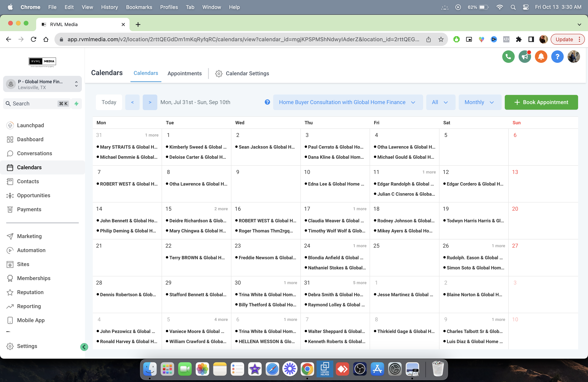The height and width of the screenshot is (382, 588).
Task: Open the P - Global Home Fin location switcher
Action: (x=43, y=84)
